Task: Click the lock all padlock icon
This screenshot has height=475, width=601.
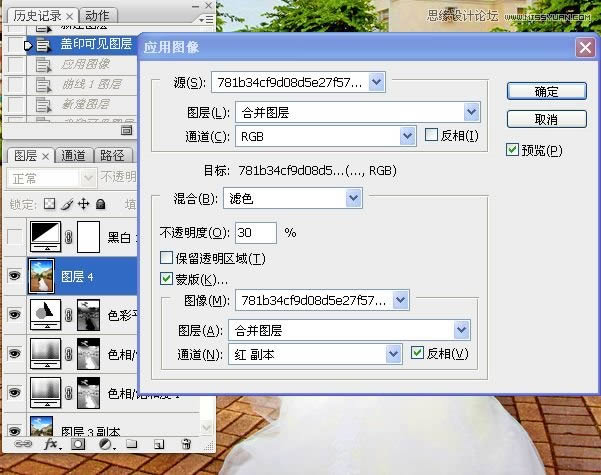Action: (x=100, y=204)
